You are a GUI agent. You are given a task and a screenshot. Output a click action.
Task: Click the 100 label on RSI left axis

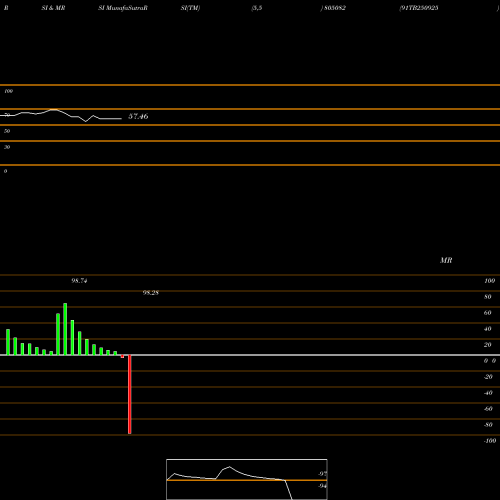[8, 91]
